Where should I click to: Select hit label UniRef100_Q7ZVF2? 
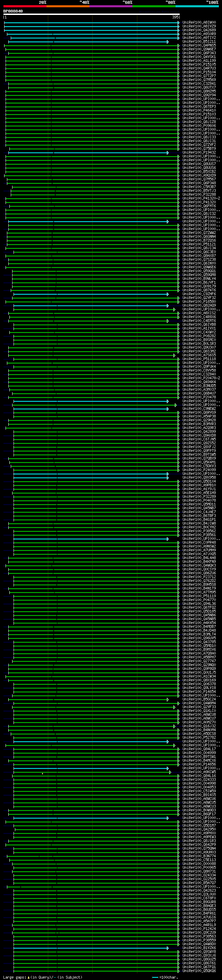(199, 145)
